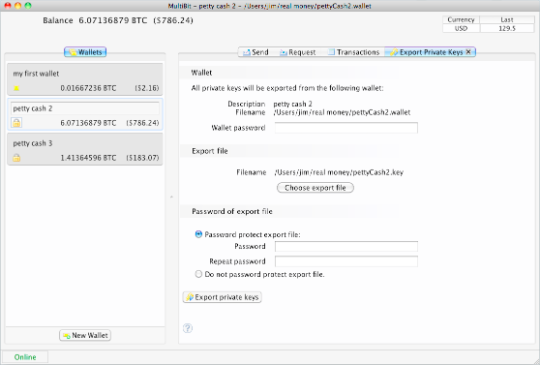Click the Export private keys button
Screen dimensions: 540x365
click(x=222, y=297)
